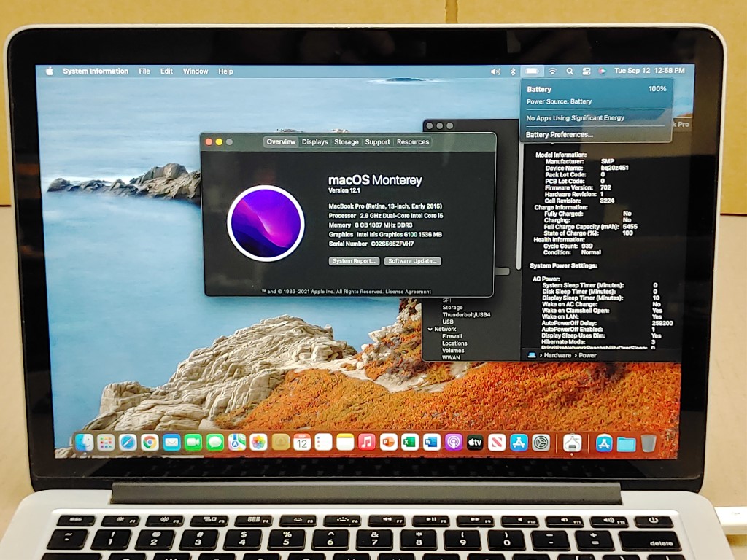Select Thunderbolt/USB4 in the sidebar
Image resolution: width=747 pixels, height=560 pixels.
(466, 315)
